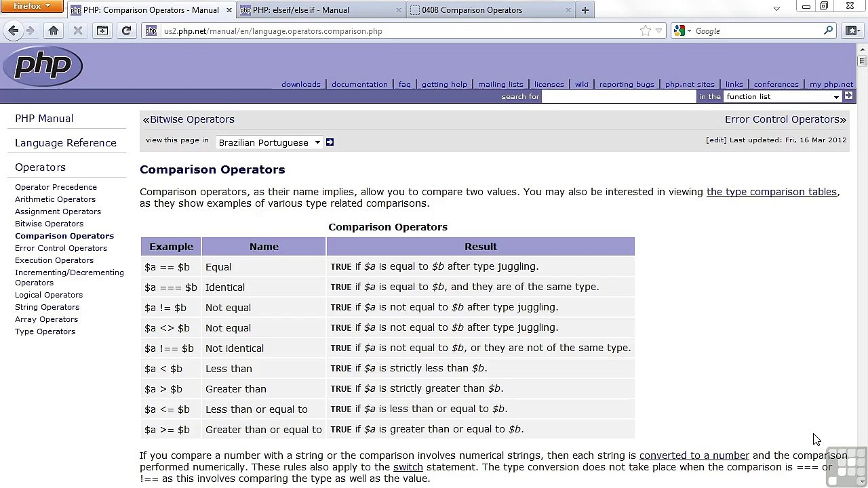Screen dimensions: 868x488
Task: Open the php.net sites link
Action: (x=690, y=84)
